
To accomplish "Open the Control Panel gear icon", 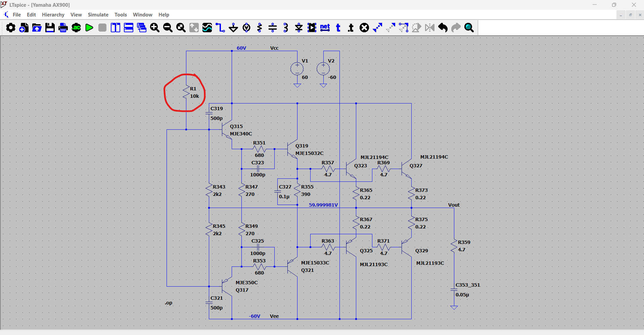I will pyautogui.click(x=11, y=28).
